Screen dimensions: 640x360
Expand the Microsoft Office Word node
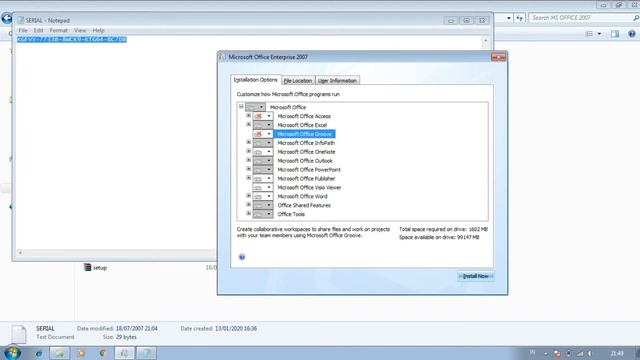tap(249, 196)
